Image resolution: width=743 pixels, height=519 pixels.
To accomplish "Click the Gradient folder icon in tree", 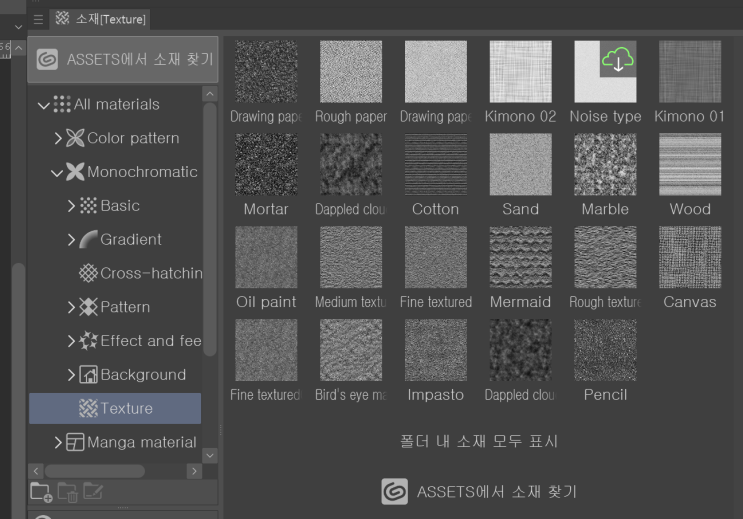I will click(x=88, y=239).
